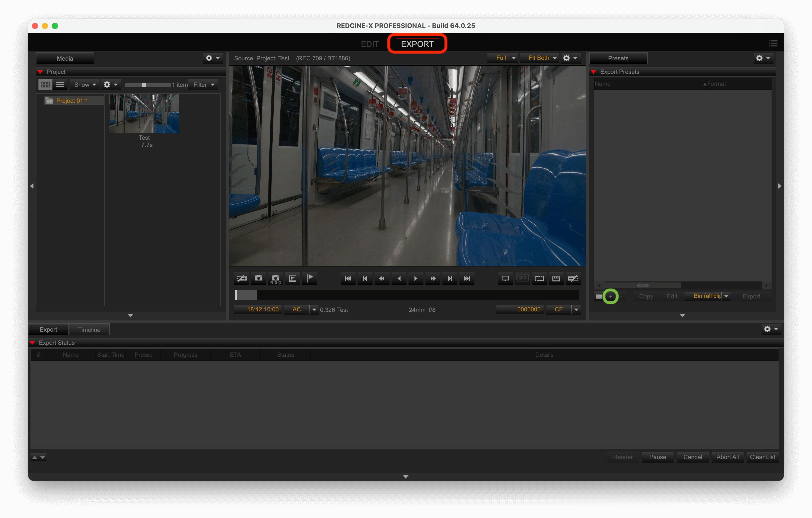Select the Presets tab
This screenshot has width=812, height=518.
[x=618, y=58]
